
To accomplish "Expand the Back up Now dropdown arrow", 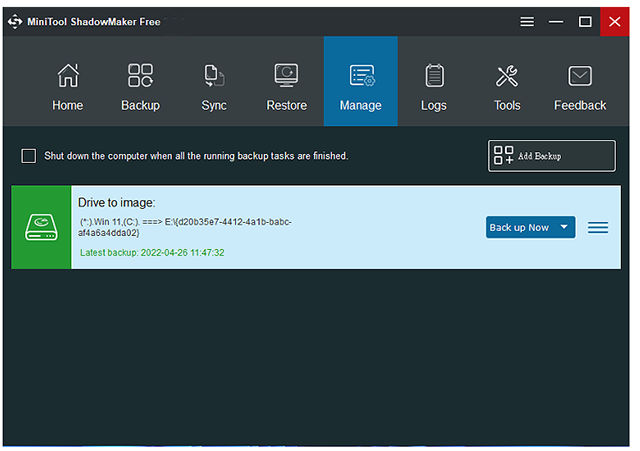I will (x=564, y=227).
